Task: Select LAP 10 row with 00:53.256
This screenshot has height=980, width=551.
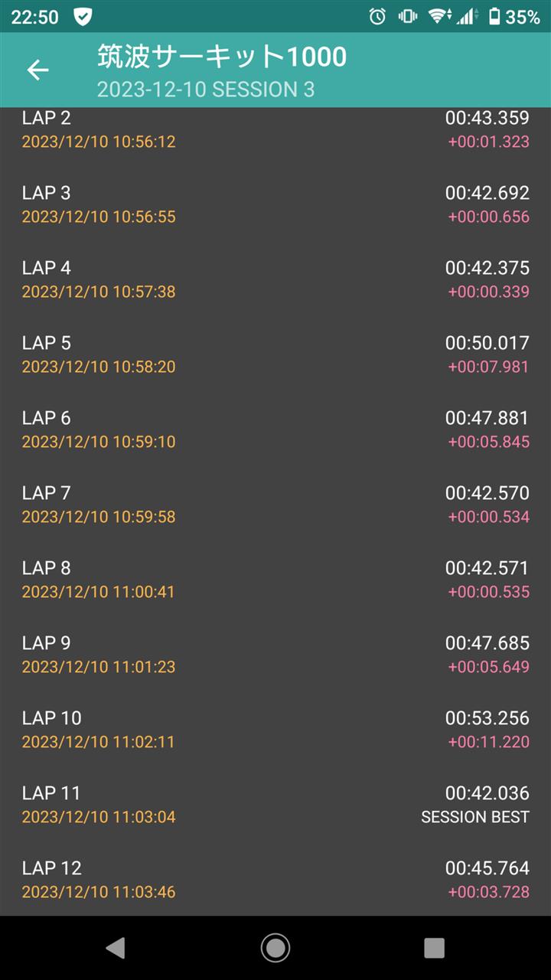Action: pyautogui.click(x=275, y=729)
